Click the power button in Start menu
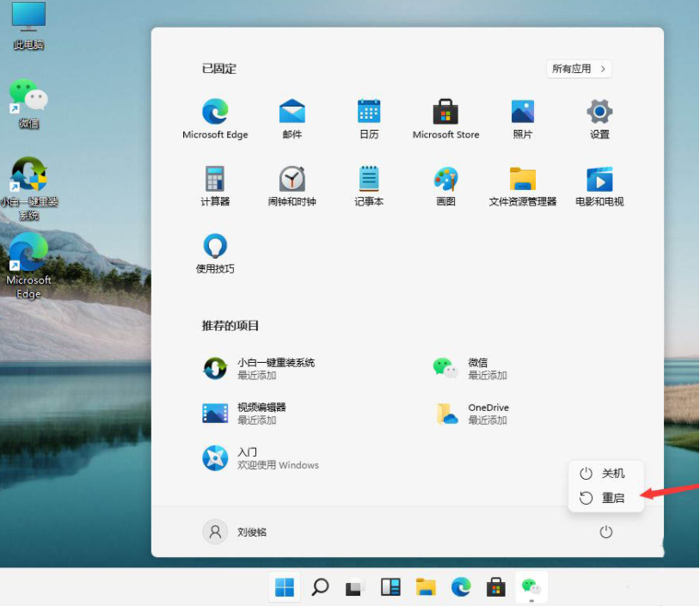700x607 pixels. (x=606, y=532)
